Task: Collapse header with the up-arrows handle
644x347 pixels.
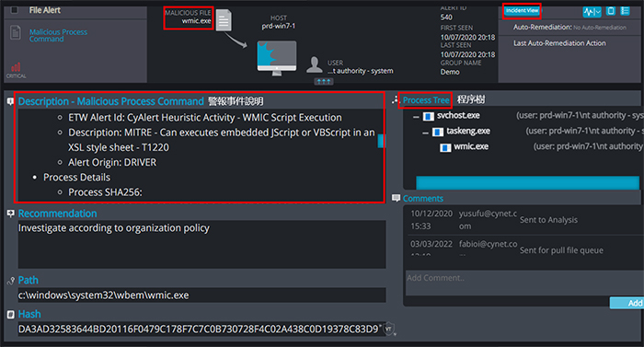Action: click(324, 81)
